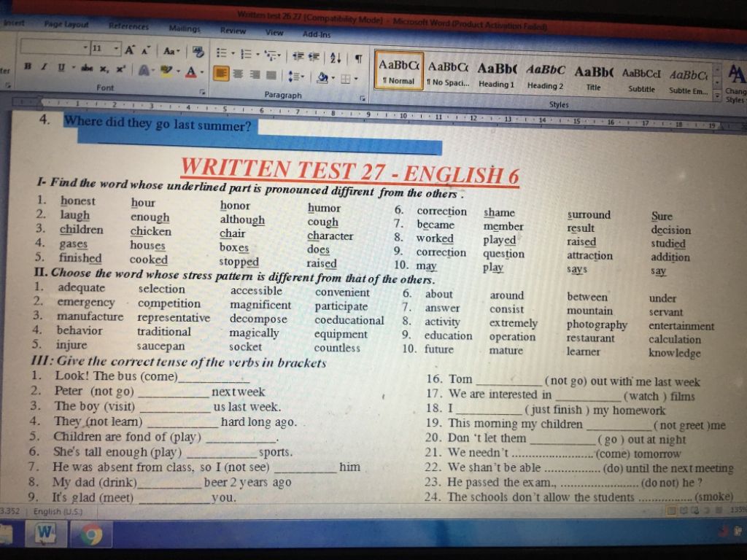Toggle Underline formatting

tap(61, 67)
